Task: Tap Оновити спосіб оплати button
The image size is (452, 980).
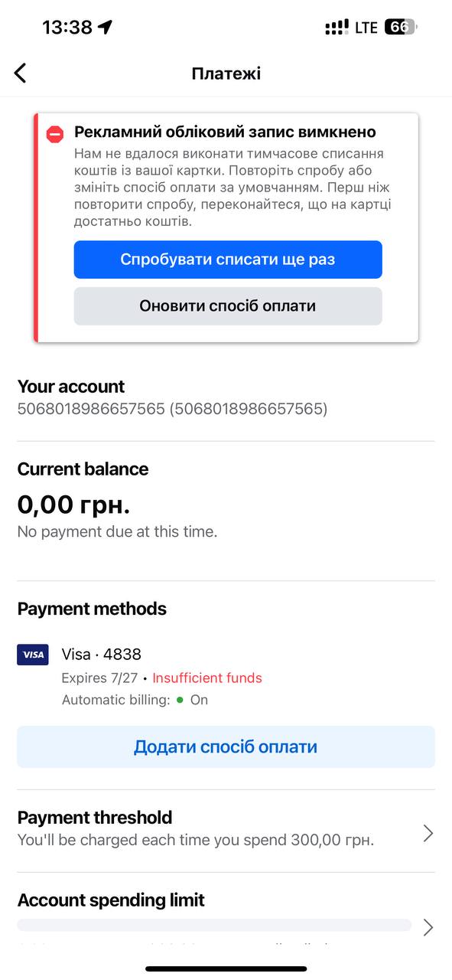Action: [228, 306]
